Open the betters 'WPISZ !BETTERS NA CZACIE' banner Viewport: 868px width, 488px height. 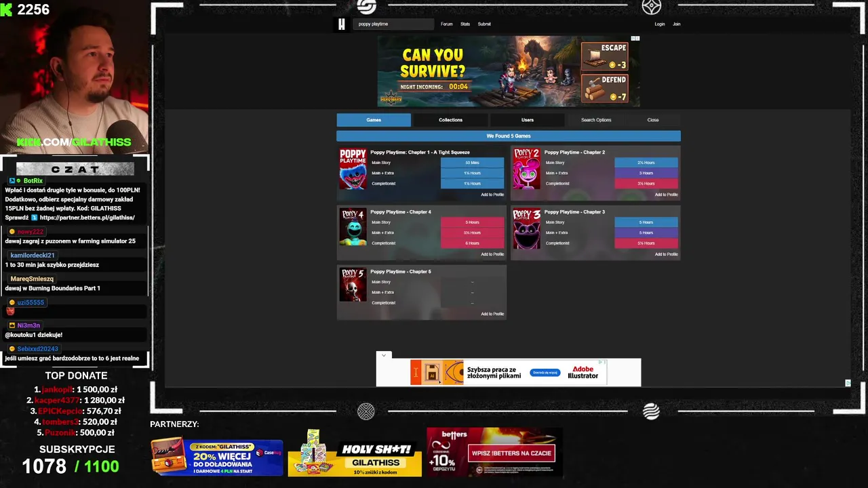(x=494, y=452)
